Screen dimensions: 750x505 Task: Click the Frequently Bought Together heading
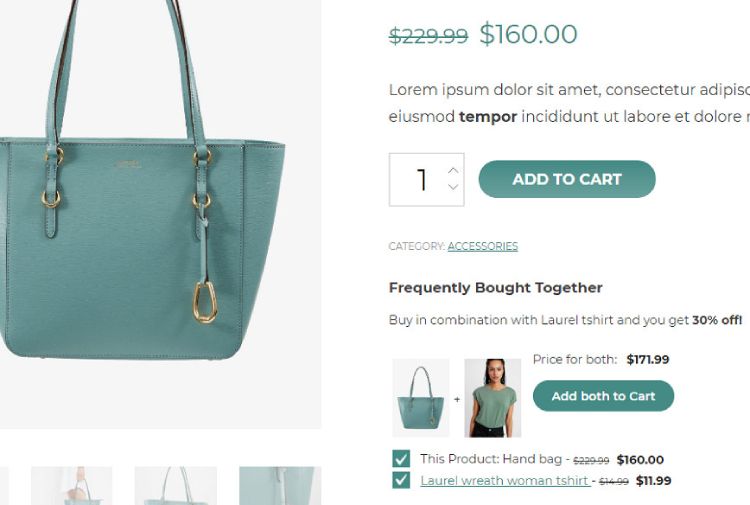(x=495, y=288)
